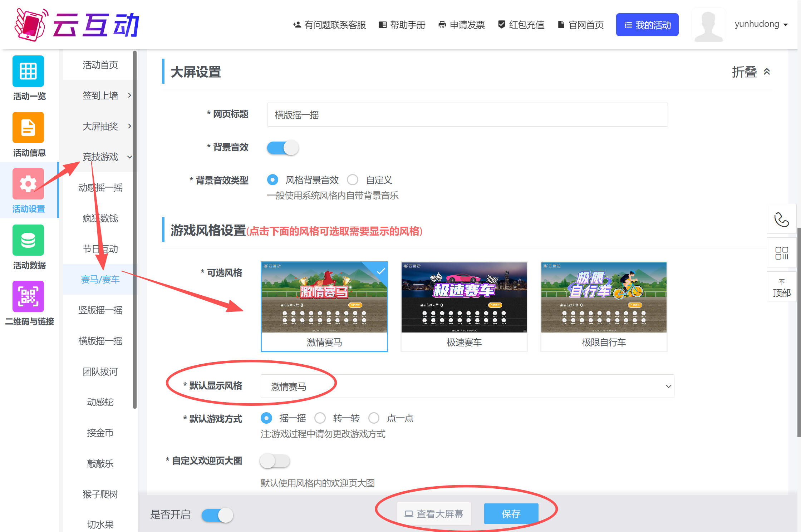Toggle the 背景音效 switch off
This screenshot has height=532, width=801.
pos(283,148)
